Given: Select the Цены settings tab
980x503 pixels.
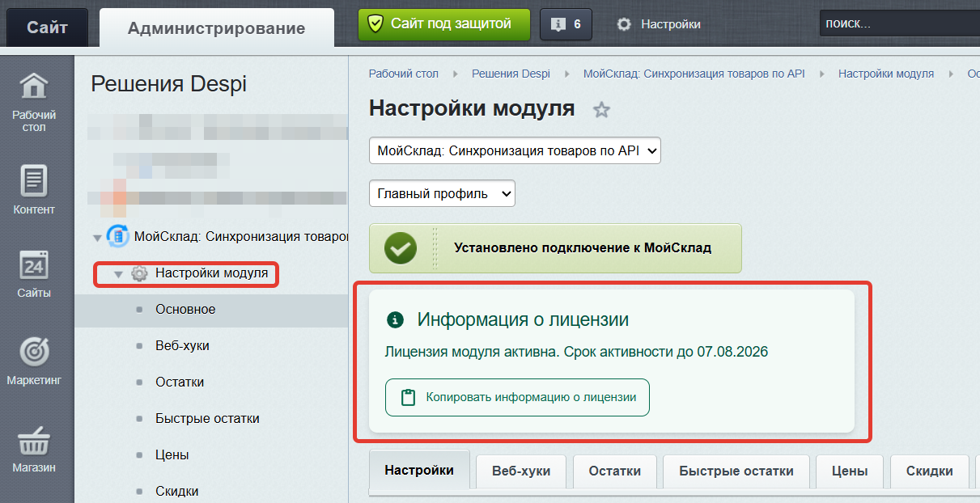Looking at the screenshot, I should pos(850,471).
